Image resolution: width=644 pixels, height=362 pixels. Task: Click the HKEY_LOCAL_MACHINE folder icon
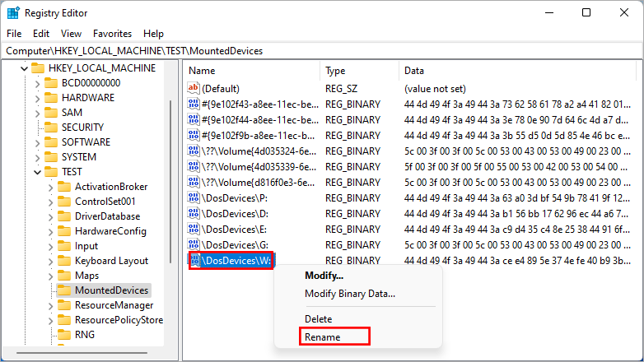coord(38,67)
